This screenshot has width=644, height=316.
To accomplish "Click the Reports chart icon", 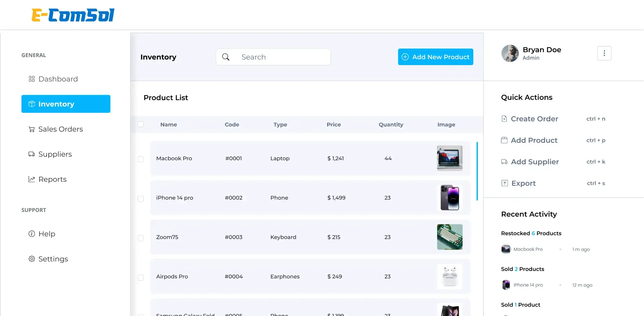I will point(32,179).
